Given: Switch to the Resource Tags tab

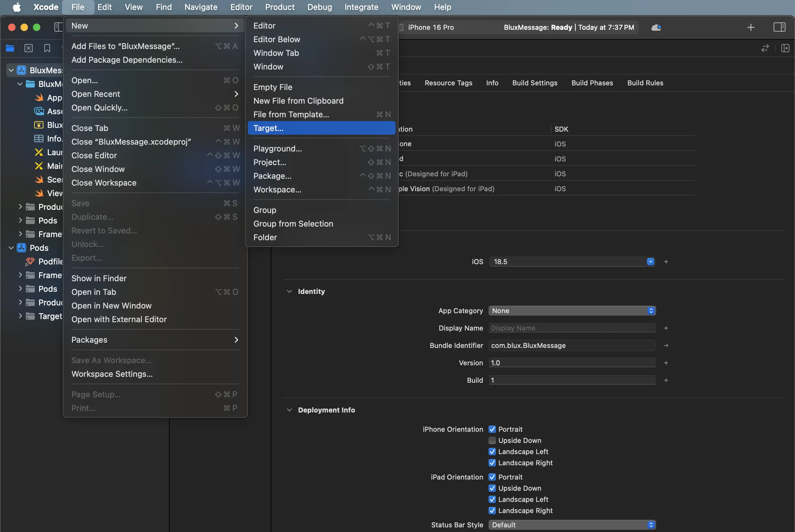Looking at the screenshot, I should 448,83.
